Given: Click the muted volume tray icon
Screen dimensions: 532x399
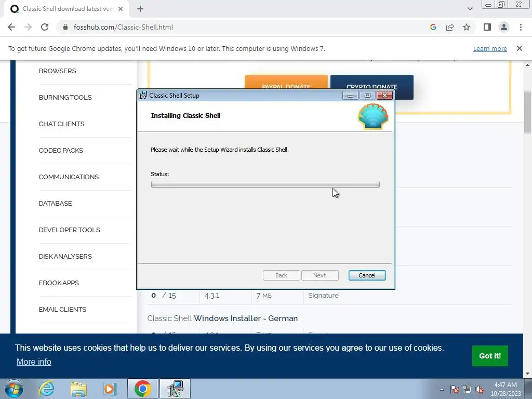Looking at the screenshot, I should coord(480,389).
